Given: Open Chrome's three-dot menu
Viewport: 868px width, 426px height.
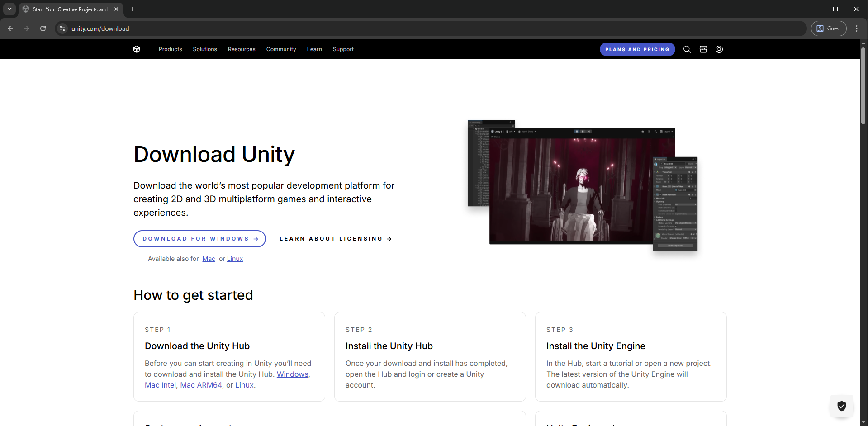Looking at the screenshot, I should point(856,28).
